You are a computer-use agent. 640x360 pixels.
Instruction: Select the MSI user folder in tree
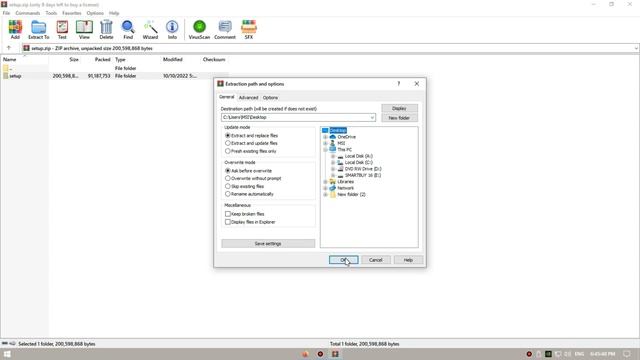[341, 143]
